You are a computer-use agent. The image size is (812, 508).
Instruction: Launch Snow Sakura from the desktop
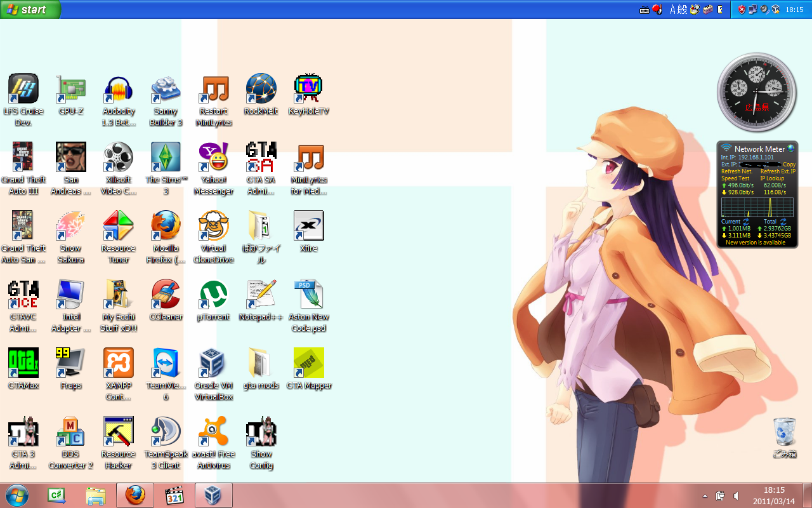point(71,237)
